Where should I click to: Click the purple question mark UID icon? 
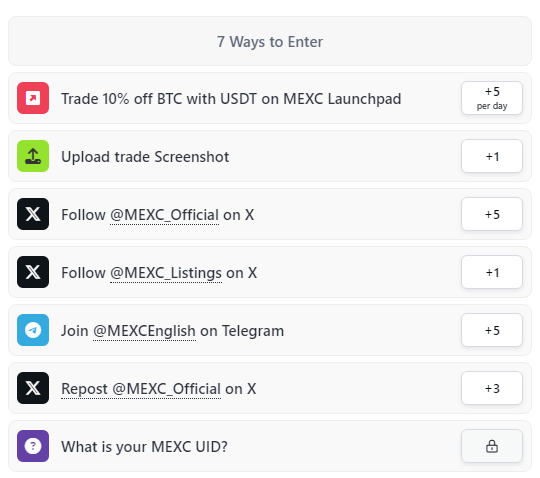[33, 446]
